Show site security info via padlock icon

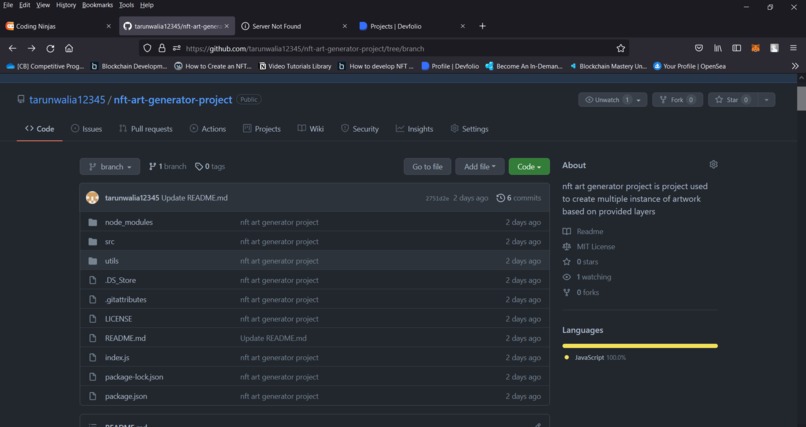(x=162, y=48)
